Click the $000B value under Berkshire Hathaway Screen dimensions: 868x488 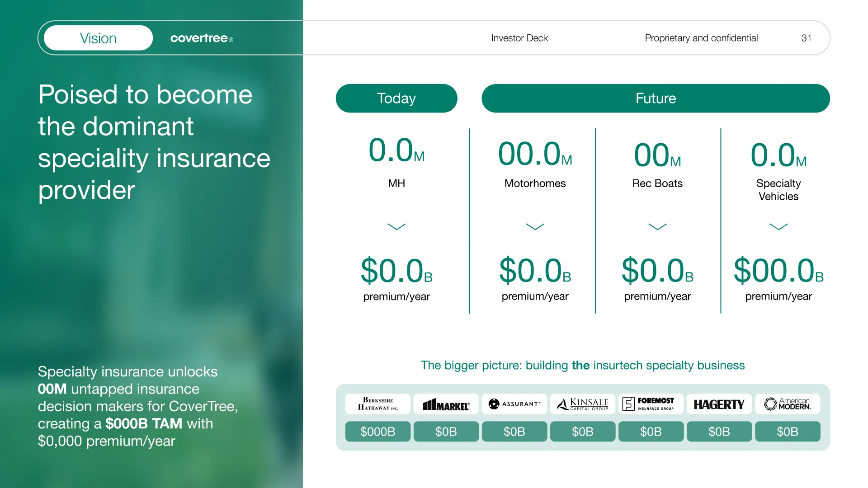(x=378, y=432)
